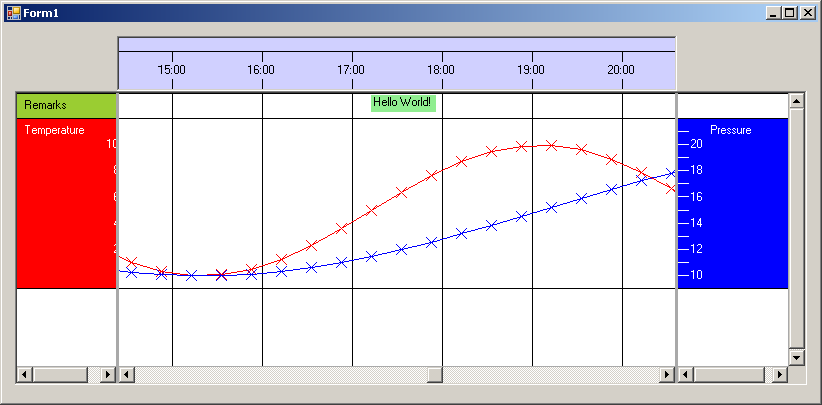Click right arrow of scrollbar under Pressure panel
Screen dimensions: 822x405
click(781, 375)
